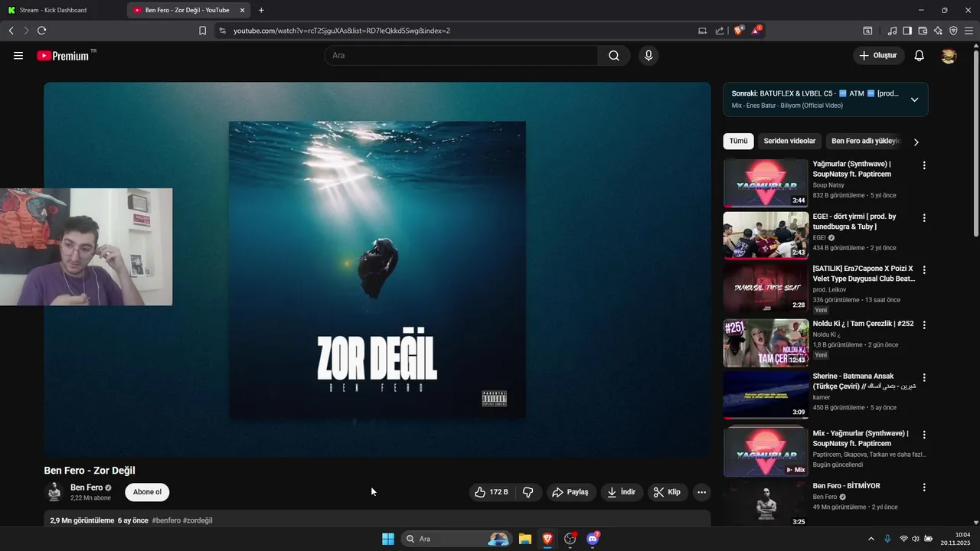Open Brave Shields lion icon
This screenshot has width=980, height=551.
click(739, 31)
